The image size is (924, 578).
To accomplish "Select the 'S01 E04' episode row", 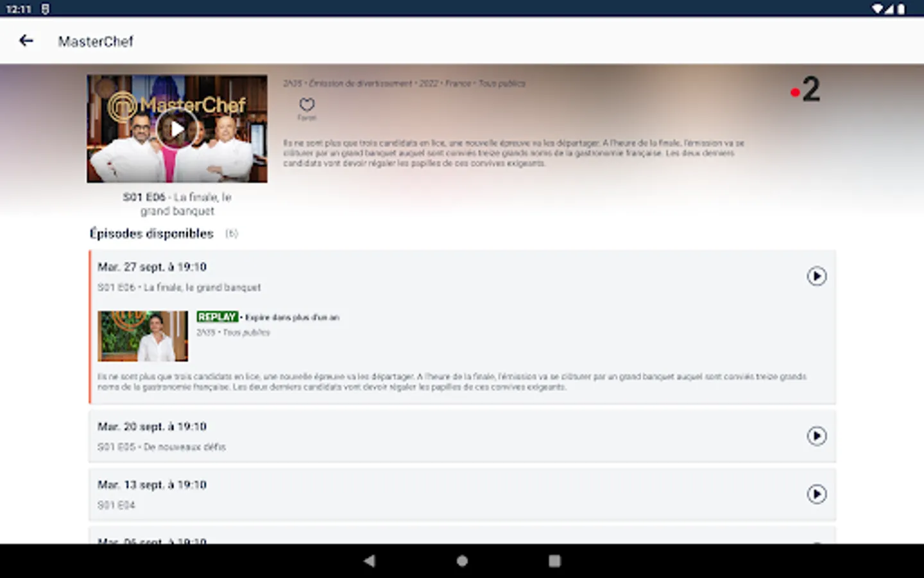I will click(x=462, y=494).
